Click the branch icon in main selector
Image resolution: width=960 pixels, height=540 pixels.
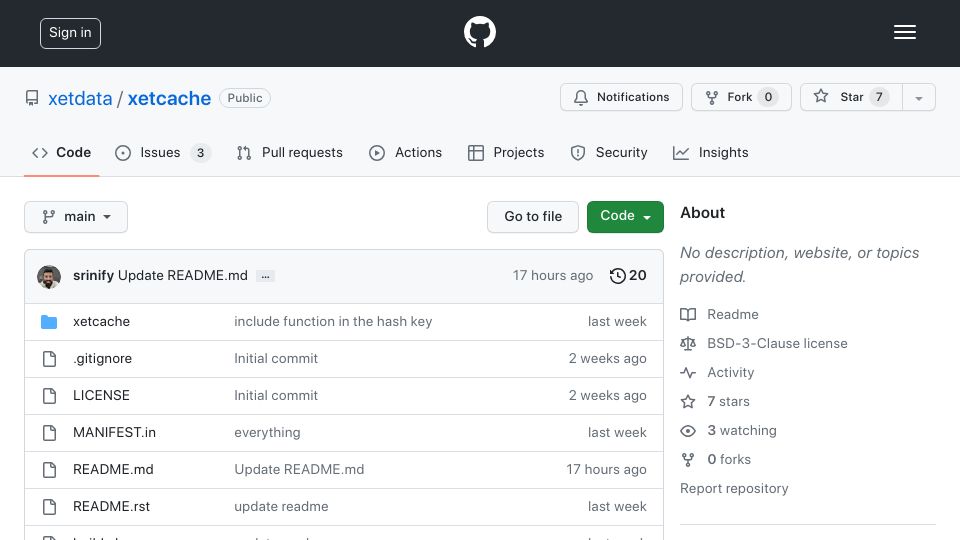tap(48, 217)
